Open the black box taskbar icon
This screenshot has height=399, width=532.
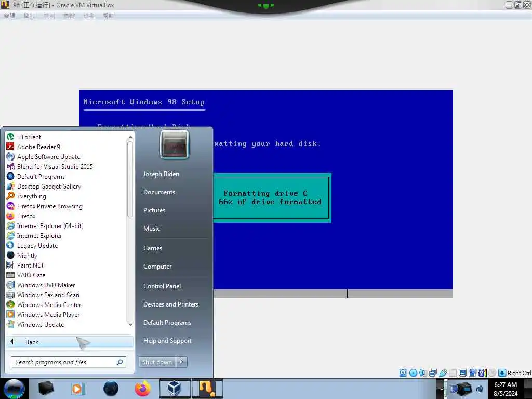pos(46,389)
